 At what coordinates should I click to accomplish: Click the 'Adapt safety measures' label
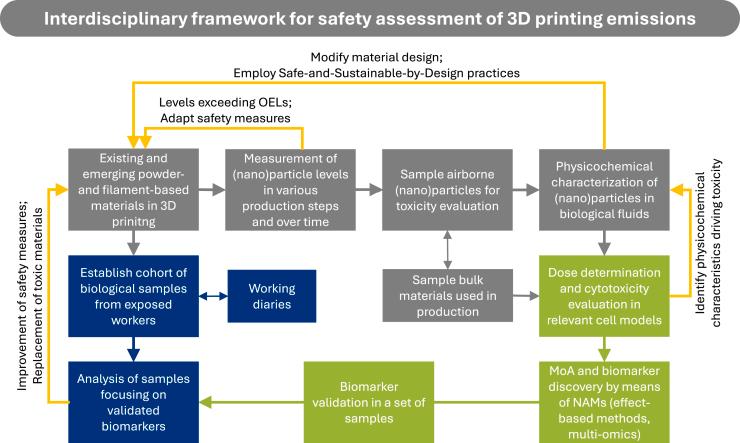(x=225, y=118)
